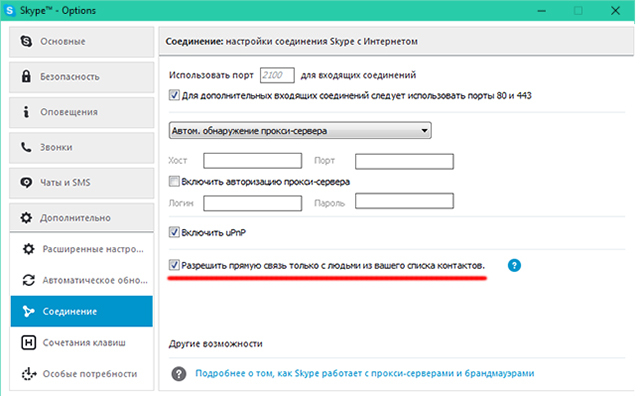
Task: Click the refresh arrows icon for Автоматическое обно...
Action: click(x=29, y=280)
